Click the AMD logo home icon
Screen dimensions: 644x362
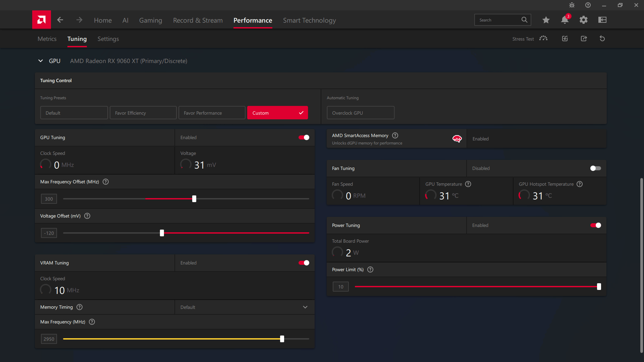(42, 20)
